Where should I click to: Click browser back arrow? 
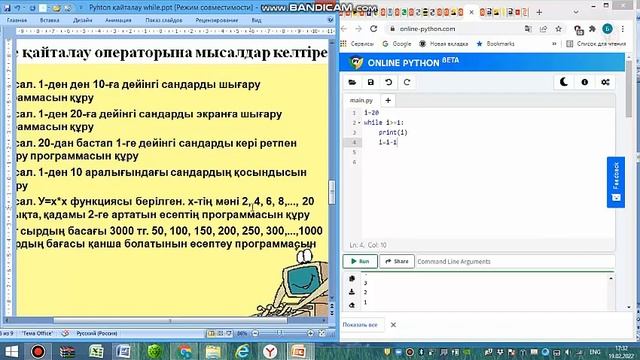coord(344,29)
